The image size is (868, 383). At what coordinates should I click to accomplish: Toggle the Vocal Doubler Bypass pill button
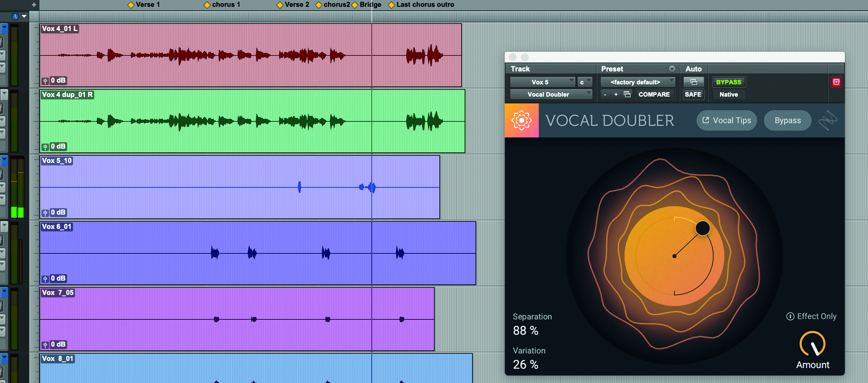tap(787, 120)
